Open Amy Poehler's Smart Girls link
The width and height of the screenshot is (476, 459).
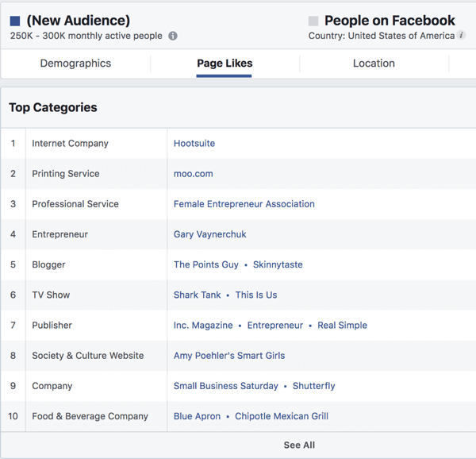(229, 356)
